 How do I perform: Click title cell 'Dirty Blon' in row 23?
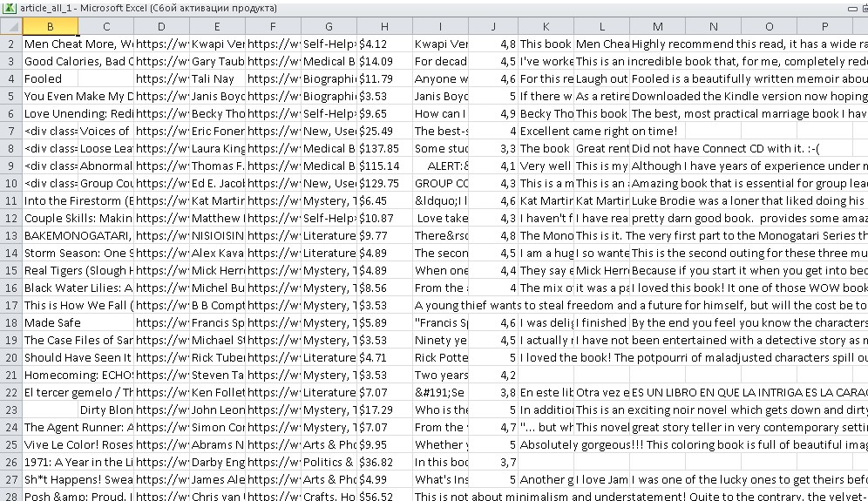click(x=106, y=410)
